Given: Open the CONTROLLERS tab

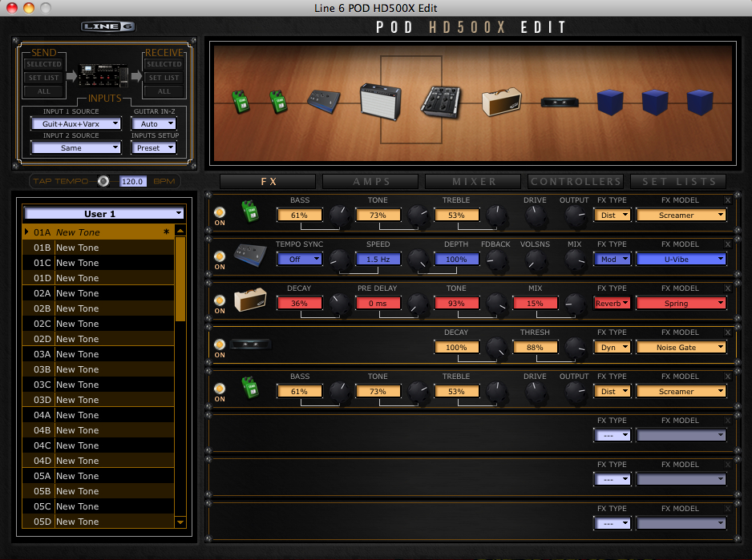Looking at the screenshot, I should (x=575, y=181).
